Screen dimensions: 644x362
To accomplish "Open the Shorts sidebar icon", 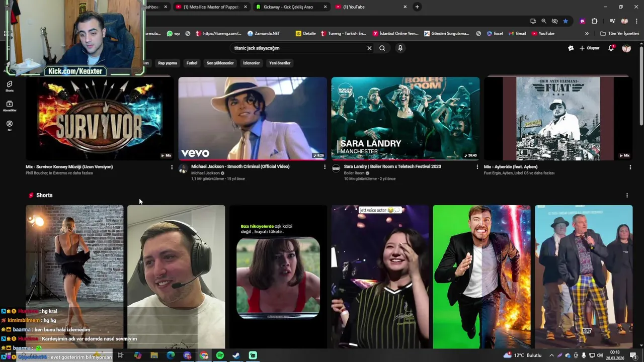I will (10, 86).
